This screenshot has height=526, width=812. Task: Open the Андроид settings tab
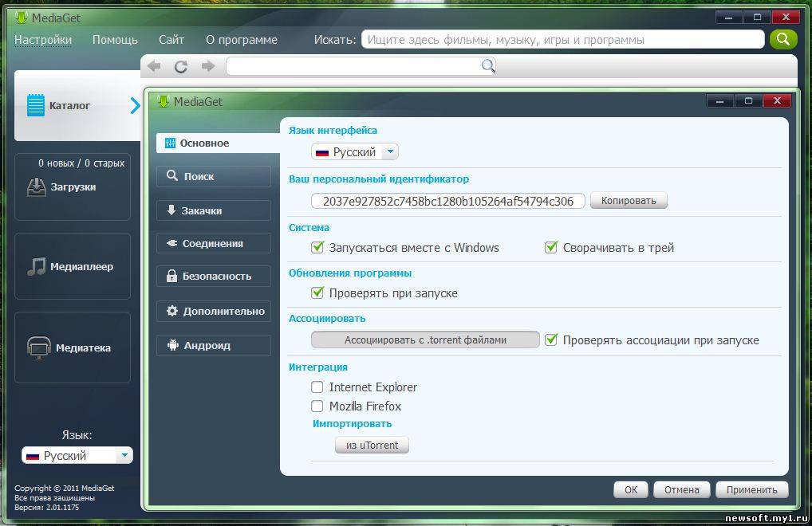coord(213,345)
